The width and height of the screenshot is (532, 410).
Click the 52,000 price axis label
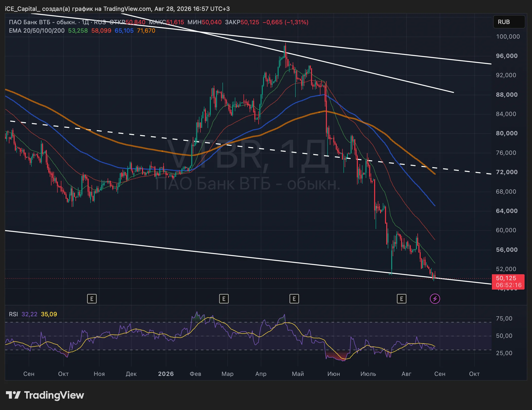pos(506,269)
